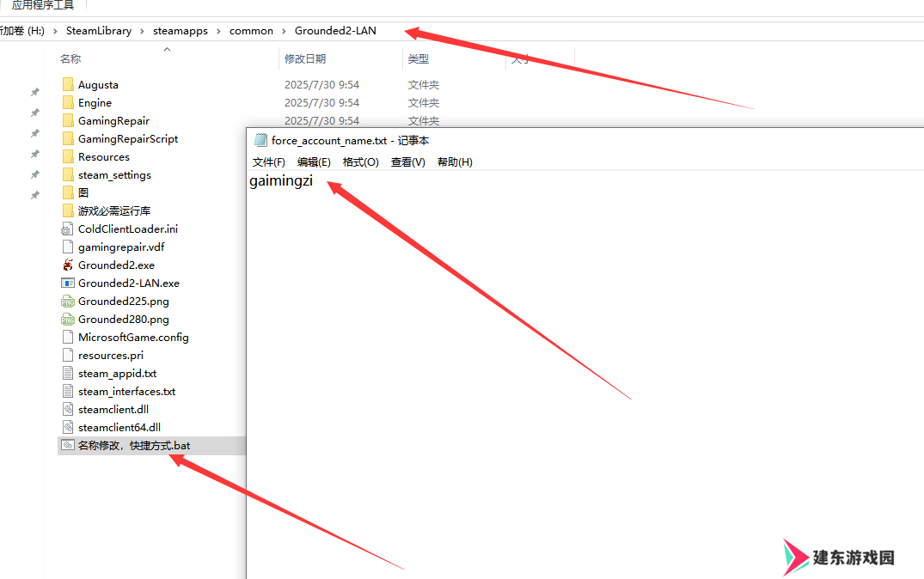Select the steamclient64.dll file name
This screenshot has height=579, width=924.
coord(119,428)
